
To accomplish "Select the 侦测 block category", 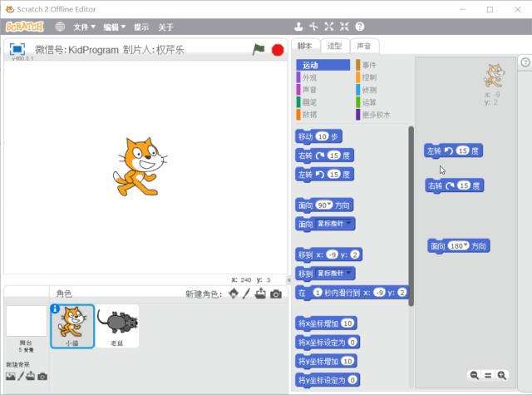I will click(382, 90).
